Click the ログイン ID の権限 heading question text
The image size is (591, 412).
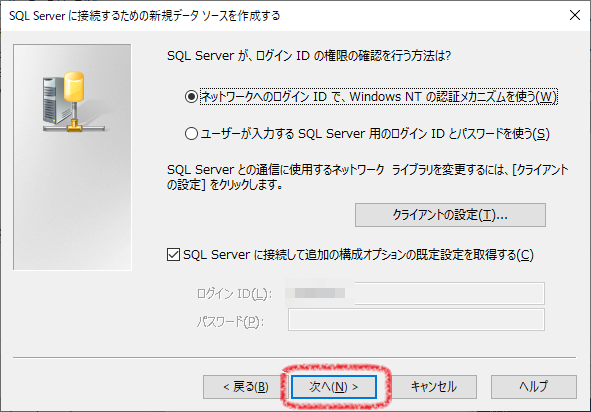pos(309,56)
